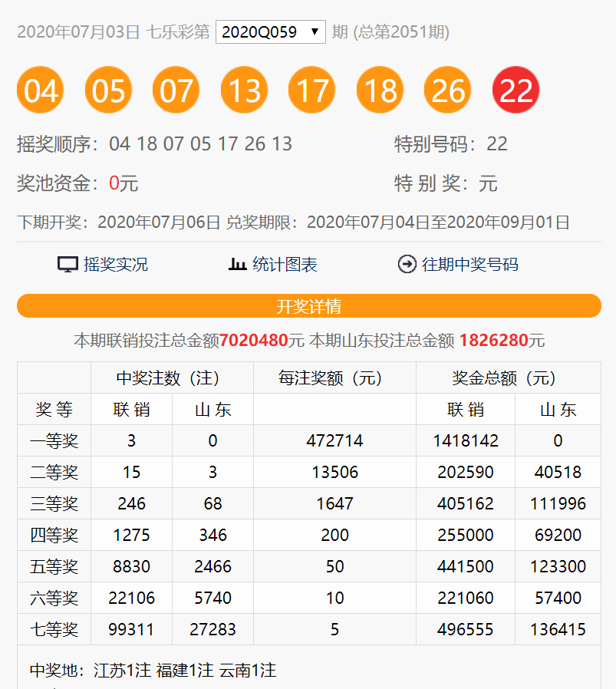Click the 特别号码 value 22
The width and height of the screenshot is (616, 689).
coord(497,144)
